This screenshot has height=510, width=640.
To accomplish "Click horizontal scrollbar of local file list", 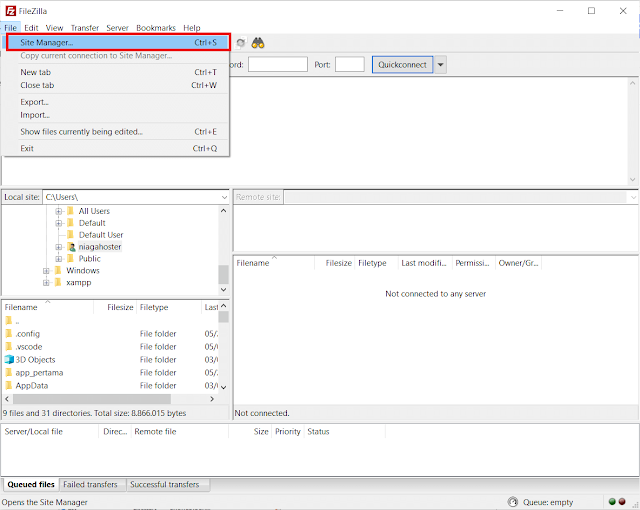I will 92,399.
